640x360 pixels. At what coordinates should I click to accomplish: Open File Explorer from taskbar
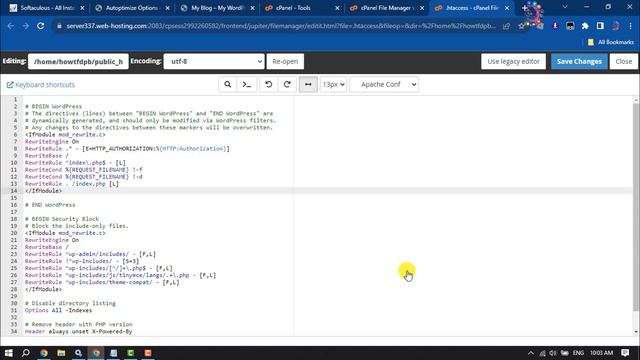tap(61, 353)
